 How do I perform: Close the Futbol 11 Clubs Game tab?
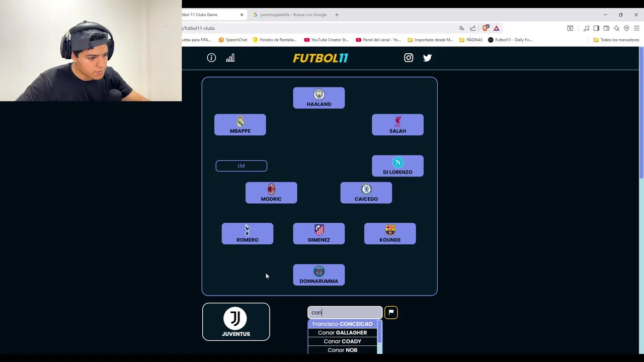(242, 15)
